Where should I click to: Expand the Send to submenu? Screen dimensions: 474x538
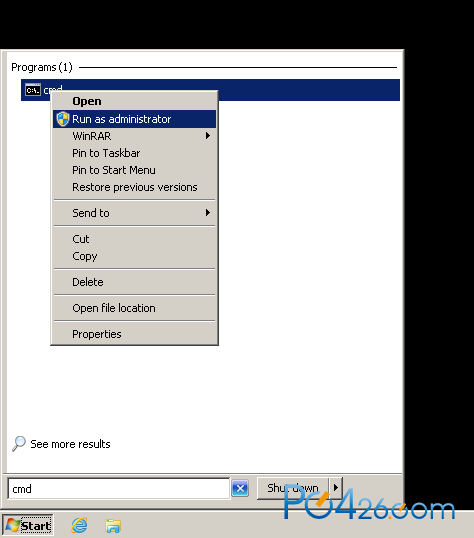point(135,213)
